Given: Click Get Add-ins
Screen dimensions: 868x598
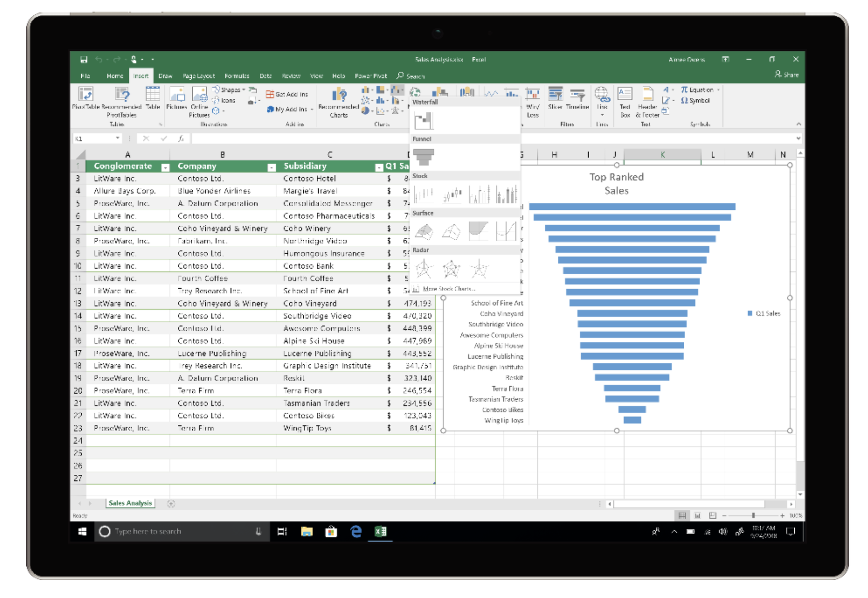Looking at the screenshot, I should tap(287, 94).
